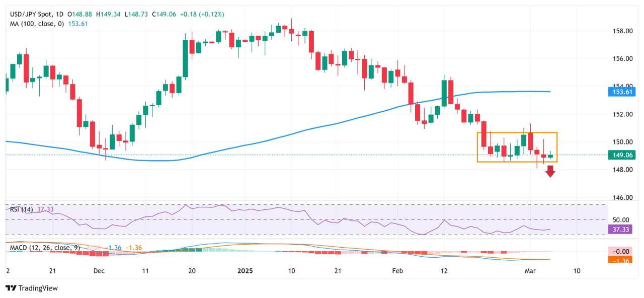
Task: Click the RSI (14) indicator label
Action: tap(22, 209)
